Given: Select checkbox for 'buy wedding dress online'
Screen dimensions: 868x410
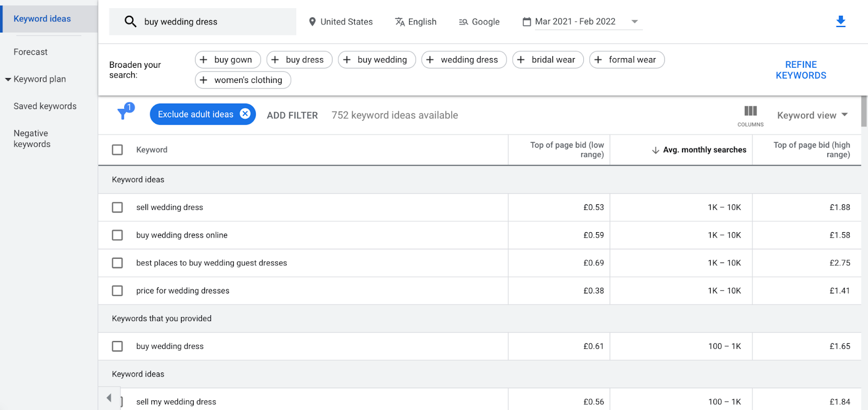Looking at the screenshot, I should coord(117,235).
